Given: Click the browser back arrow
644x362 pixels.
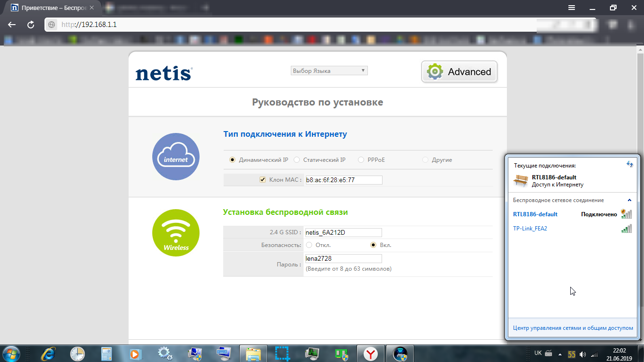Looking at the screenshot, I should [12, 25].
